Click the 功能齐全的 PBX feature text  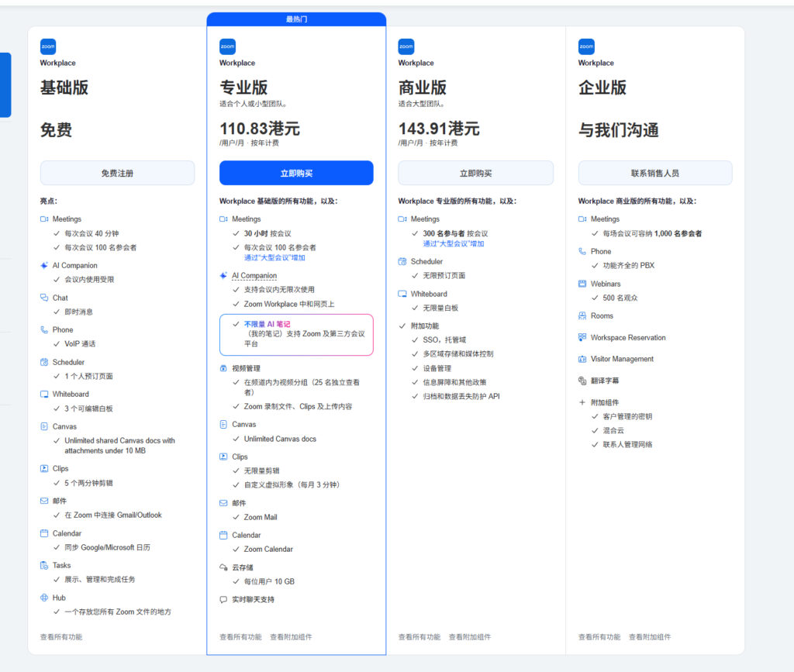[x=628, y=265]
